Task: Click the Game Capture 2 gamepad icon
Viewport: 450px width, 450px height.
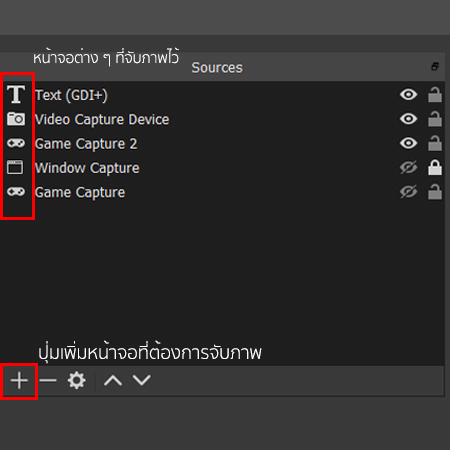Action: tap(16, 143)
